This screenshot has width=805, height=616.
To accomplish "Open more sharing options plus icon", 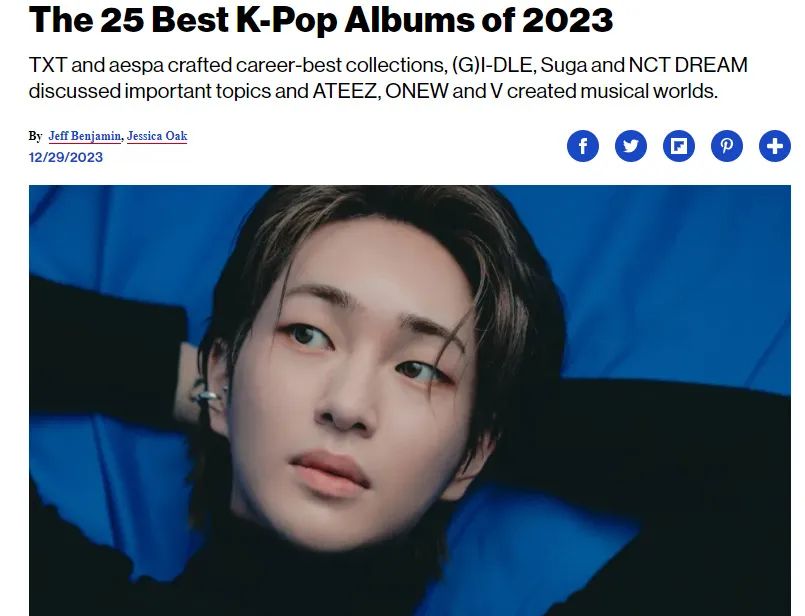I will tap(775, 146).
